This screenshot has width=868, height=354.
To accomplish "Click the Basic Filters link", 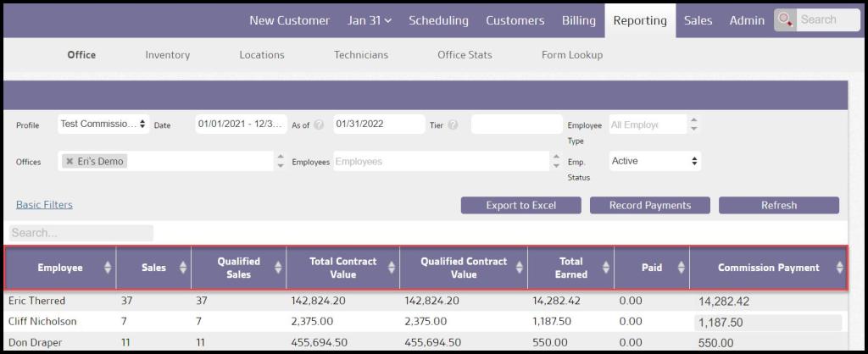I will pyautogui.click(x=44, y=205).
